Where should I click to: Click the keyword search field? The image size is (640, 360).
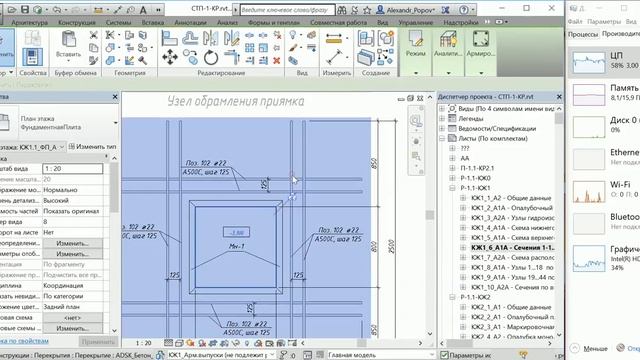point(287,10)
